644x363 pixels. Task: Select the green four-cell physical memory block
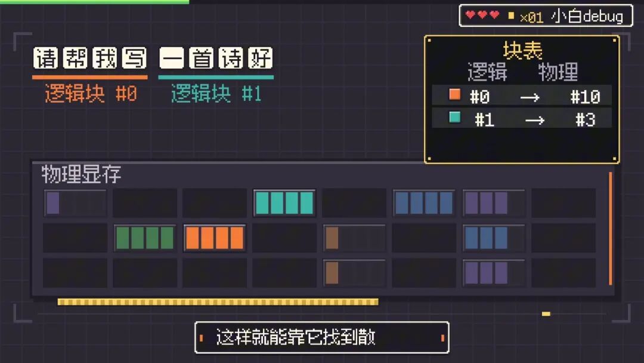(x=144, y=238)
